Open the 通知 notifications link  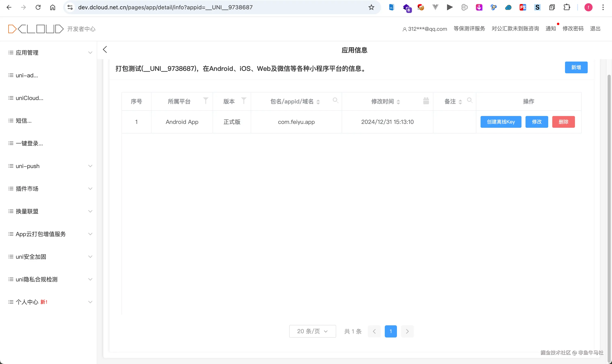click(x=551, y=29)
